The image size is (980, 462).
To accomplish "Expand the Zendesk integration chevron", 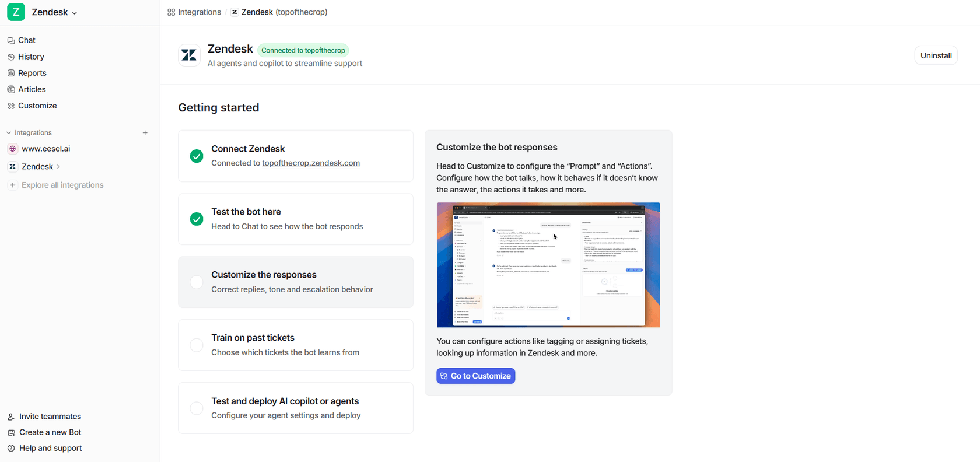I will click(x=58, y=167).
